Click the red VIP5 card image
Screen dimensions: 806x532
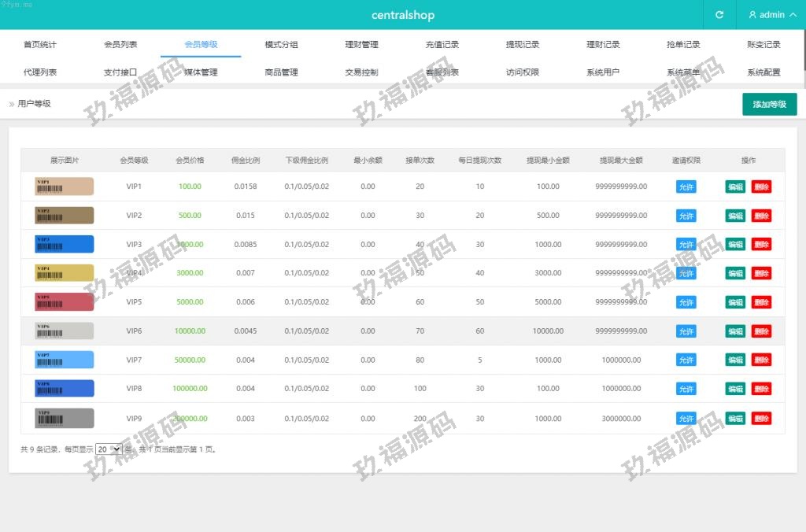[65, 302]
